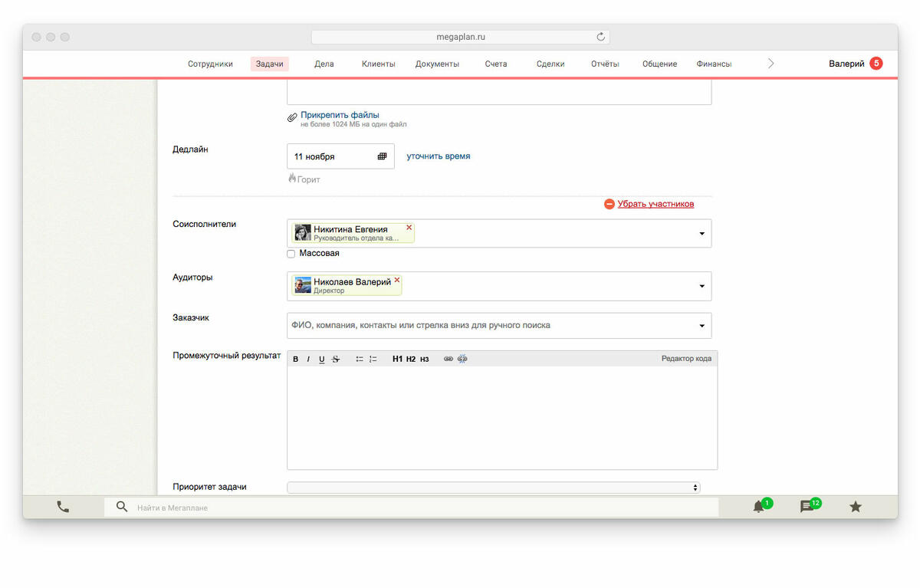
Task: Expand the Аудиторы dropdown arrow
Action: pyautogui.click(x=701, y=286)
